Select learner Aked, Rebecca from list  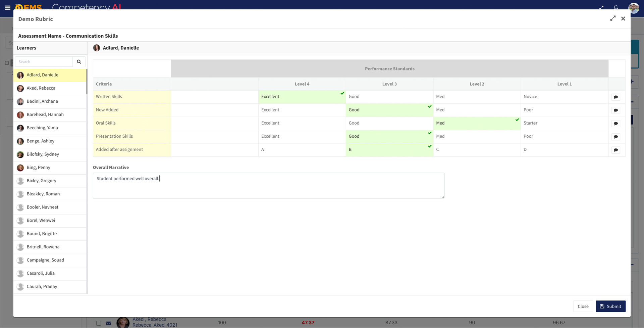pyautogui.click(x=41, y=88)
